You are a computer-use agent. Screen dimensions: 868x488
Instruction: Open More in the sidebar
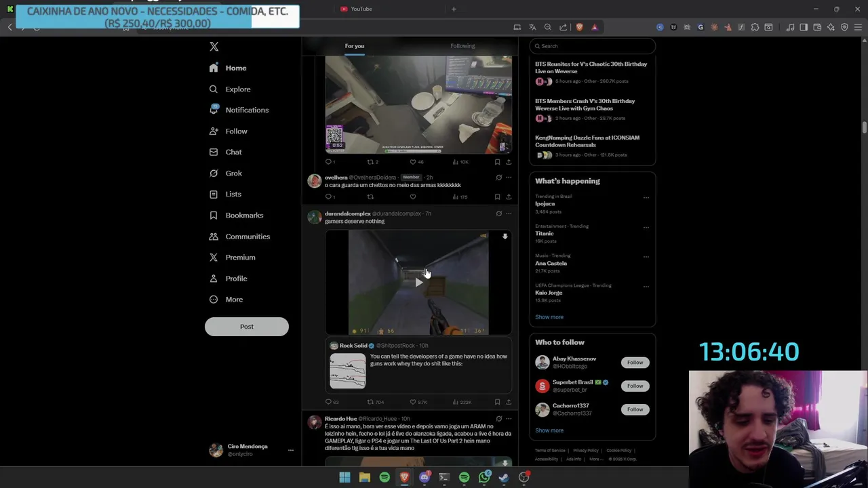(x=226, y=300)
